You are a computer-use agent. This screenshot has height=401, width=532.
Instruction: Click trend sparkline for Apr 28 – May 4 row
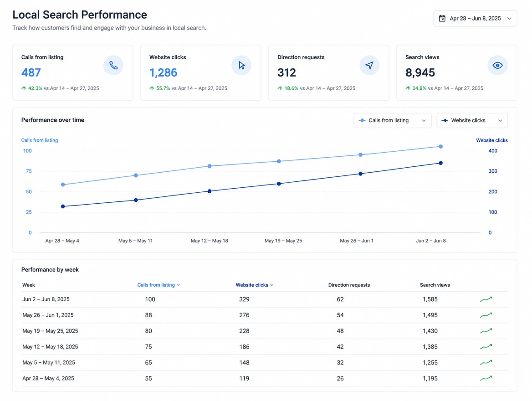coord(486,378)
